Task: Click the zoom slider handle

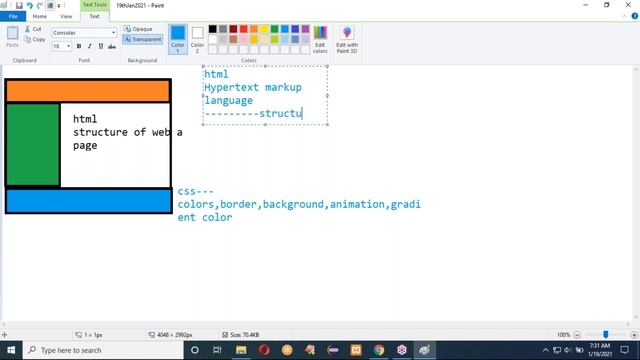Action: pyautogui.click(x=606, y=335)
